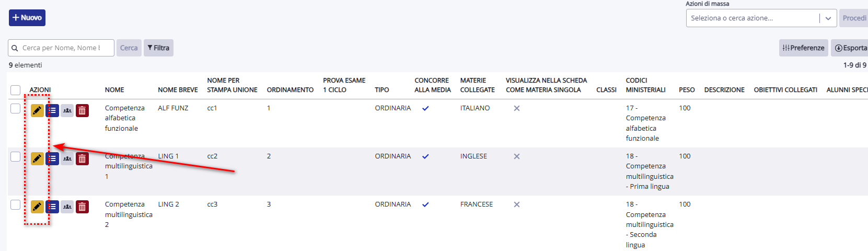The height and width of the screenshot is (251, 868).
Task: Open students group icon for ALF FUNZ row
Action: [67, 110]
